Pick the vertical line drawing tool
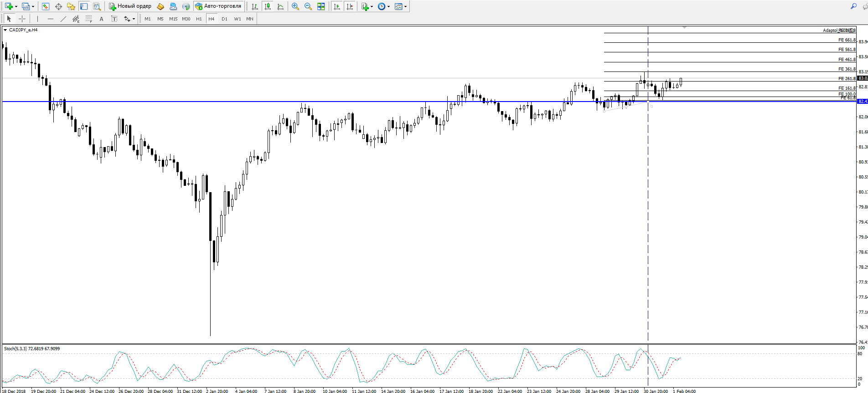868x393 pixels. (37, 19)
